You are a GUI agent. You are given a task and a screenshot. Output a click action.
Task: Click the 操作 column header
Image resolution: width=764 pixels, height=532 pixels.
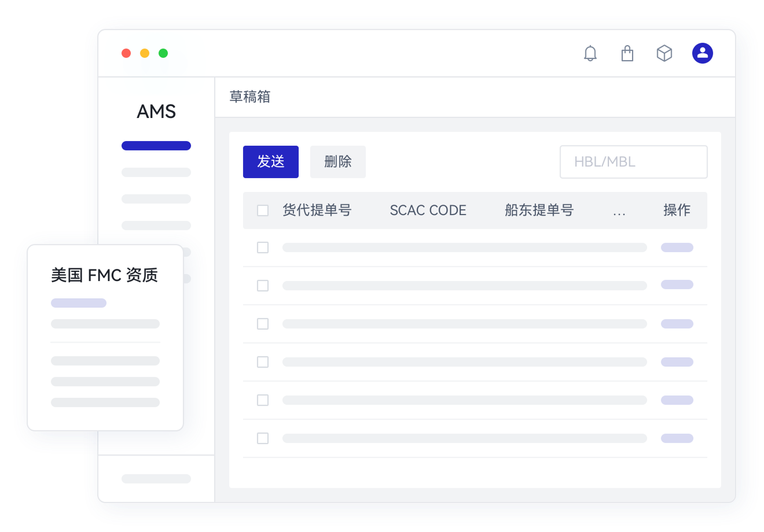coord(677,210)
